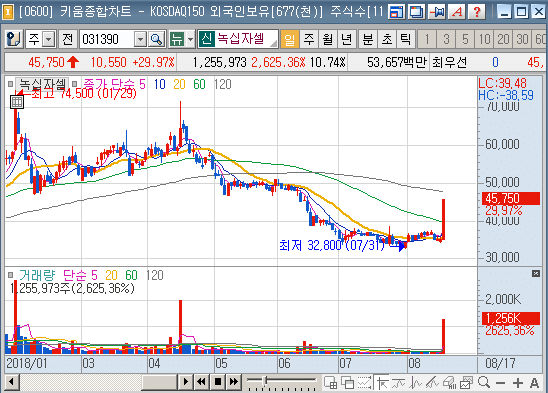
Task: Click the diagonal lines drawing icon
Action: 432,383
